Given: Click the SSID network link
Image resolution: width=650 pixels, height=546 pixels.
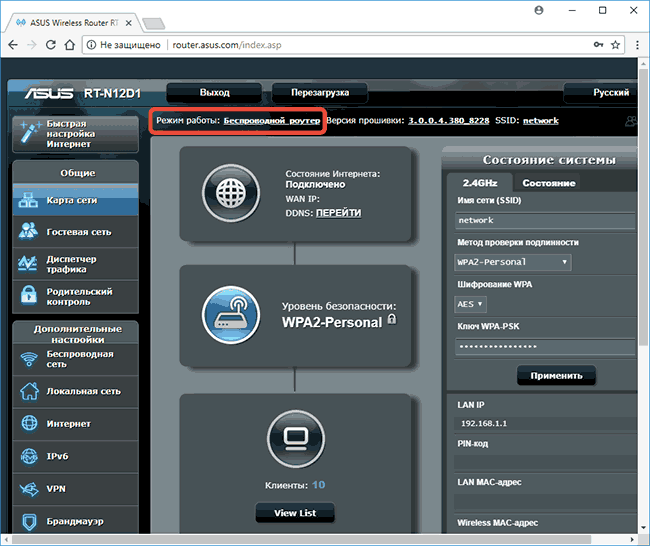Looking at the screenshot, I should pos(541,121).
